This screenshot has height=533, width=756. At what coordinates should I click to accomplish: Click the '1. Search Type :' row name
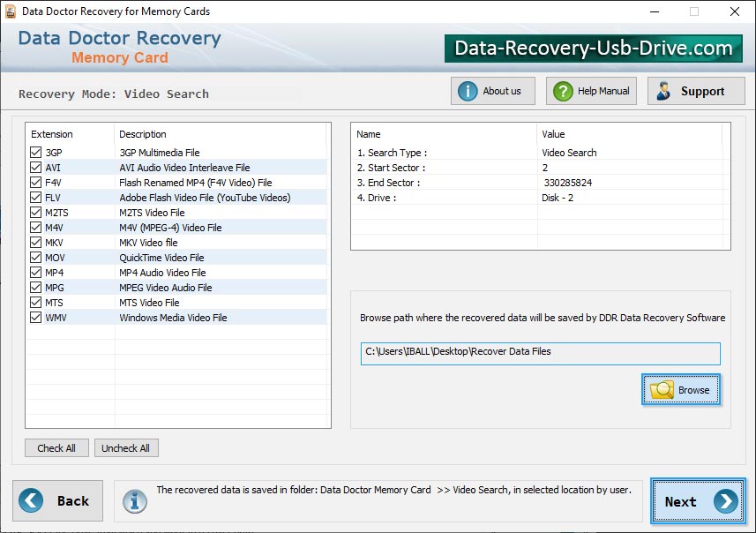(392, 153)
